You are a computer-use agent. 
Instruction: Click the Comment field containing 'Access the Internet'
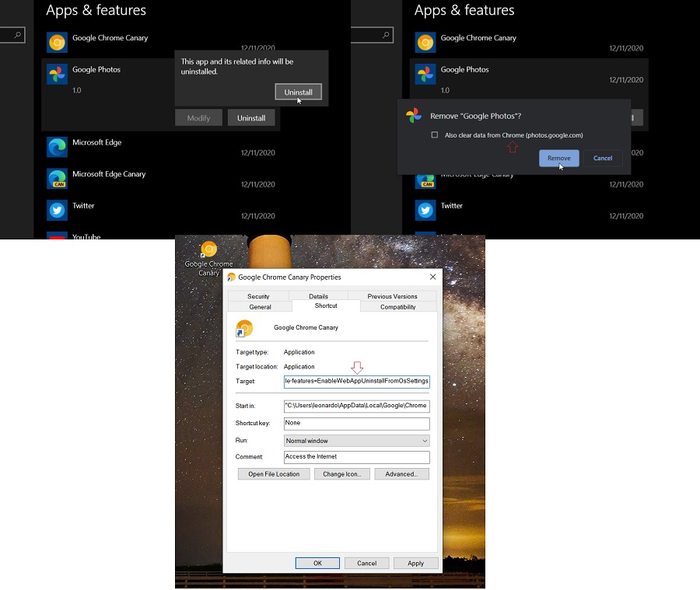point(357,457)
